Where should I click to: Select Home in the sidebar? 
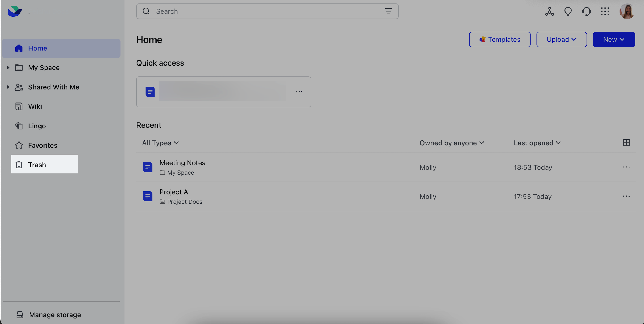tap(37, 48)
